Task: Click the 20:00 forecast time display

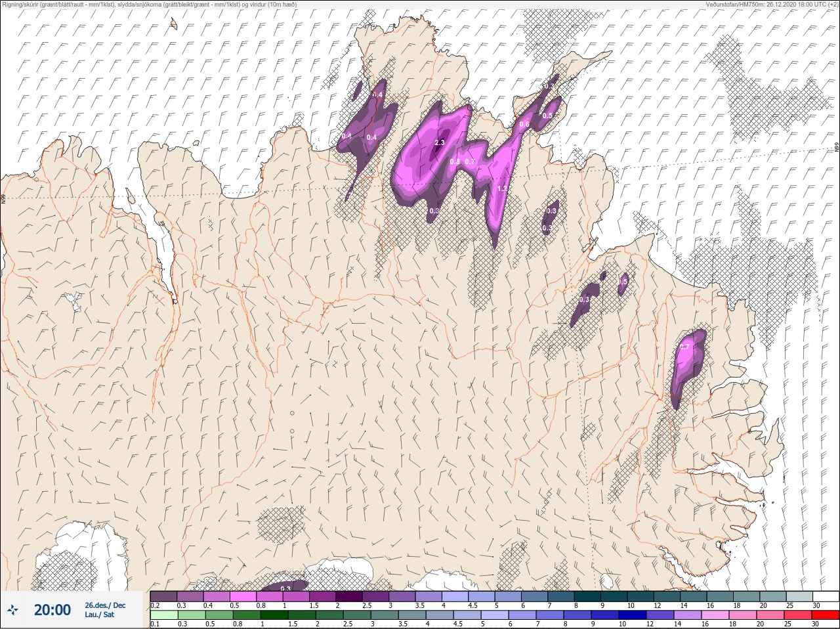Action: point(52,610)
